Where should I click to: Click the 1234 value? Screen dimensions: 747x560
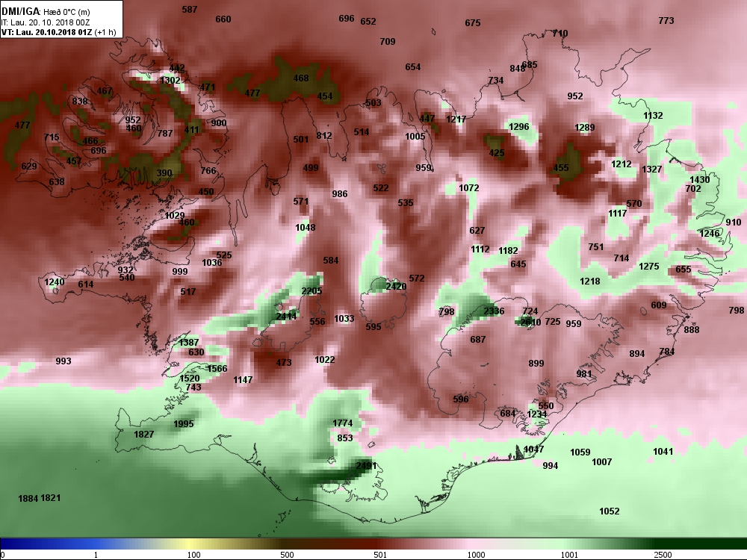point(536,414)
